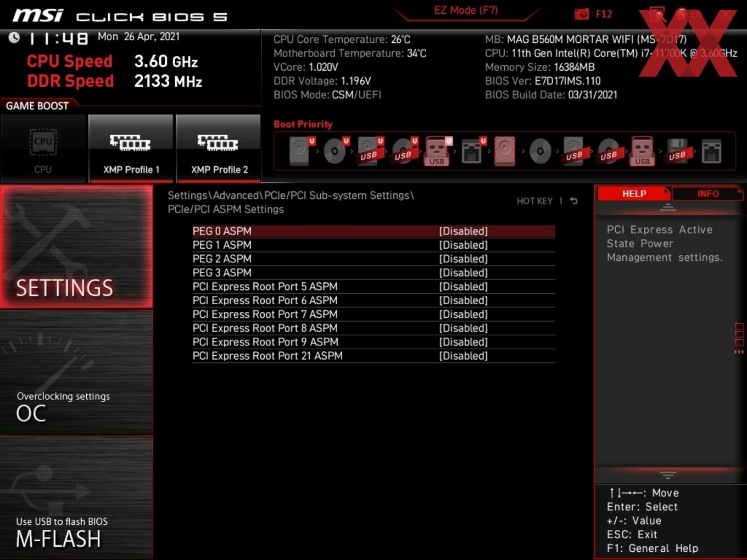Click the help panel side collapse handle
This screenshot has height=560, width=747.
pos(739,338)
